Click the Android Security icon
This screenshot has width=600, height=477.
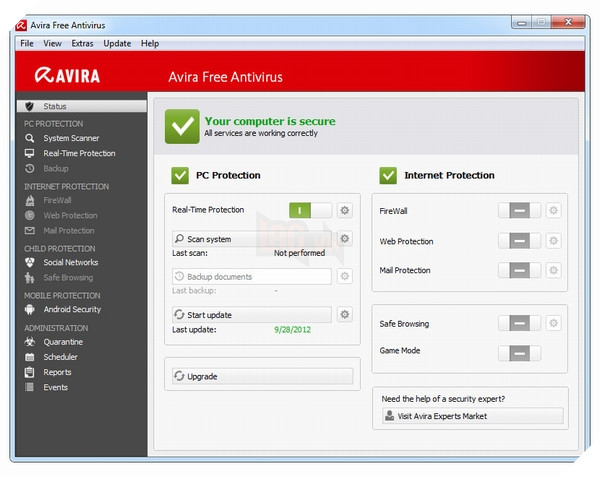tap(30, 310)
